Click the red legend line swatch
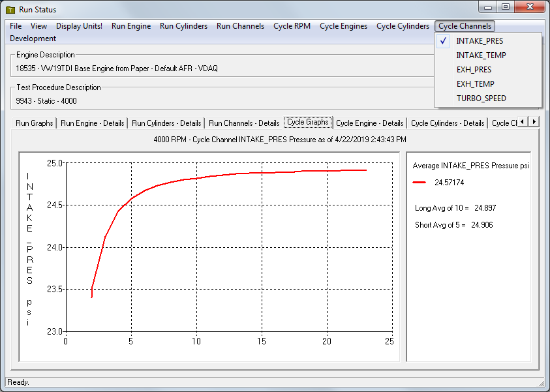Screen dimensions: 550x392 tap(419, 183)
